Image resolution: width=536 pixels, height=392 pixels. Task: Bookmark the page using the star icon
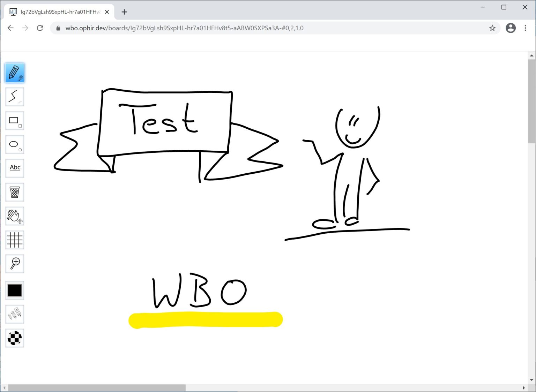click(x=492, y=28)
